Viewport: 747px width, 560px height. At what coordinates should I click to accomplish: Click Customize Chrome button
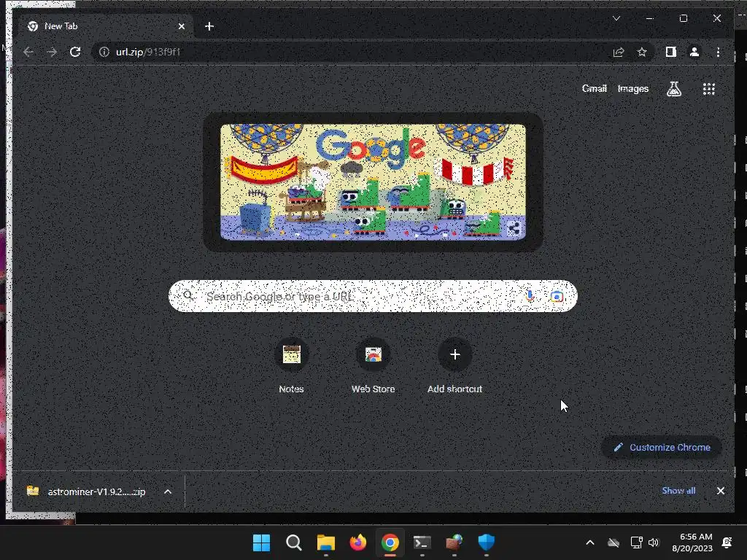(662, 447)
